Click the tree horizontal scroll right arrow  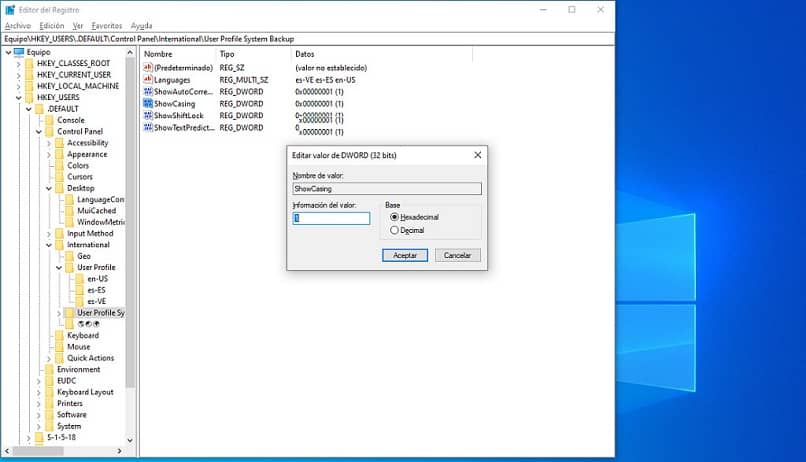pyautogui.click(x=119, y=451)
